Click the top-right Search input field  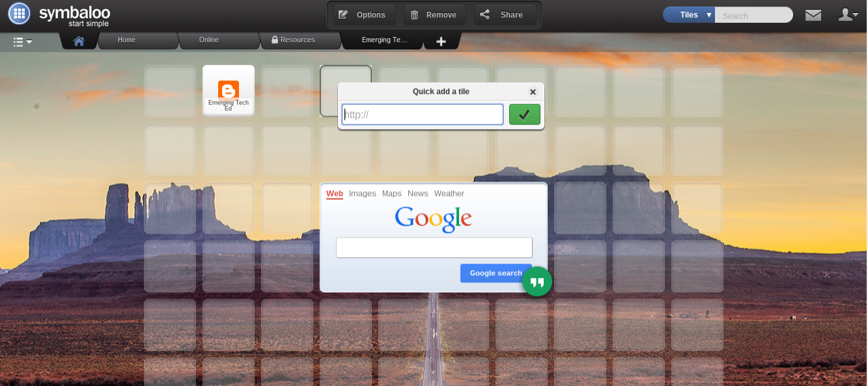pos(753,15)
